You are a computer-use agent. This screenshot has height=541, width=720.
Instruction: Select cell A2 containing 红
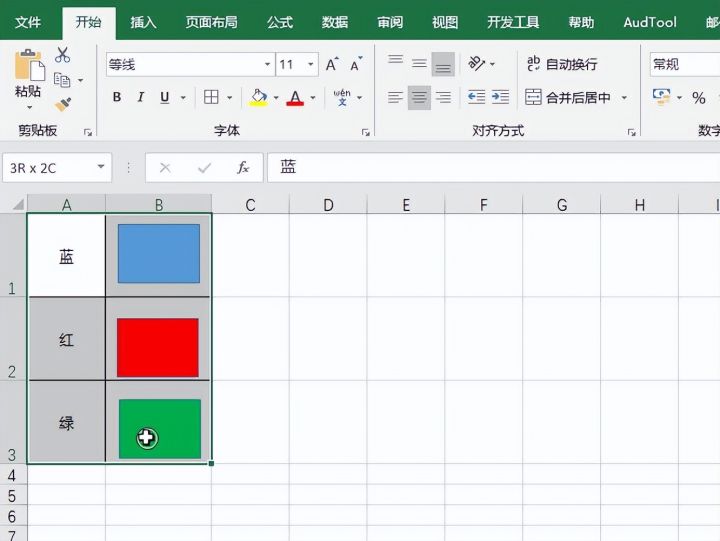click(67, 339)
